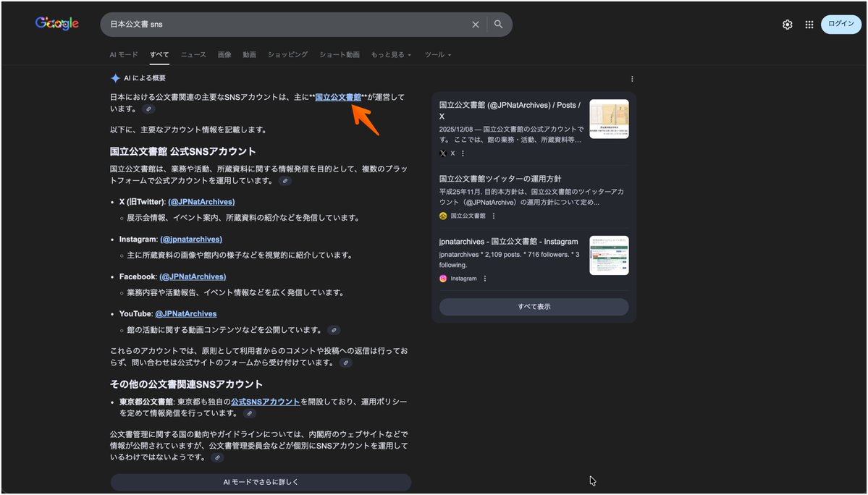
Task: Select the AI モード tab
Action: pos(124,55)
